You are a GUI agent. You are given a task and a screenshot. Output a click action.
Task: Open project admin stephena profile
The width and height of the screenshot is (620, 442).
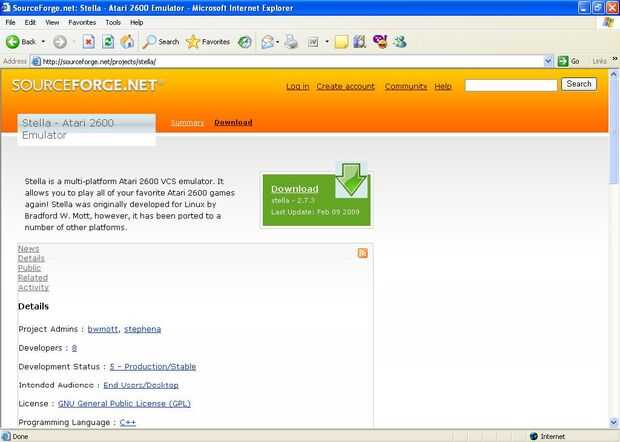142,329
